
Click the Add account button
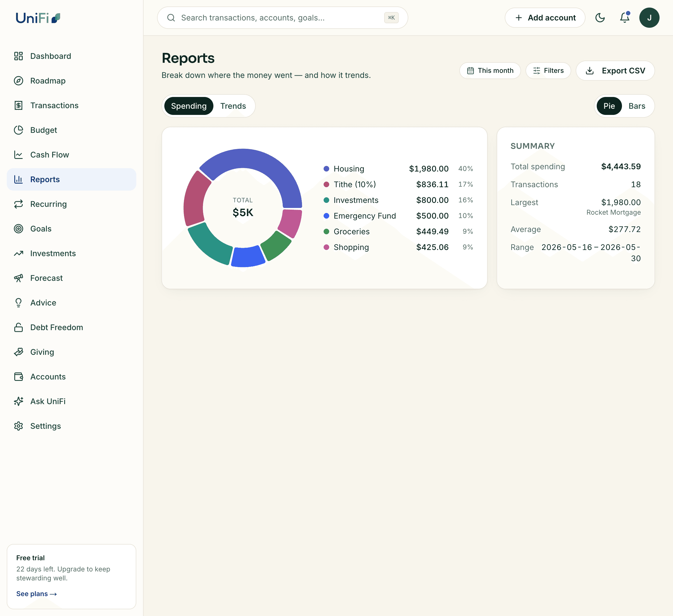545,18
